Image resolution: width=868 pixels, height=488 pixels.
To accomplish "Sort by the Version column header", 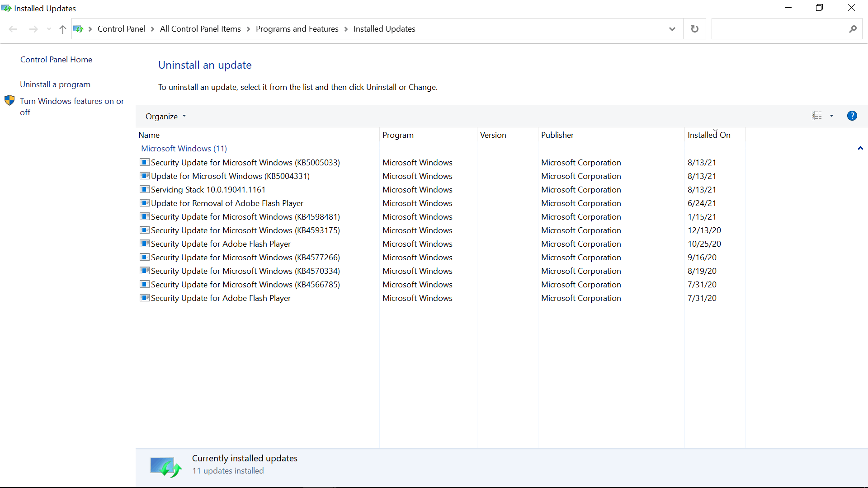I will point(508,135).
